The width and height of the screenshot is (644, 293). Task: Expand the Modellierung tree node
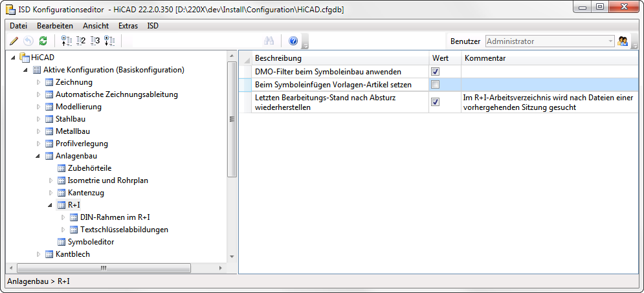[39, 107]
